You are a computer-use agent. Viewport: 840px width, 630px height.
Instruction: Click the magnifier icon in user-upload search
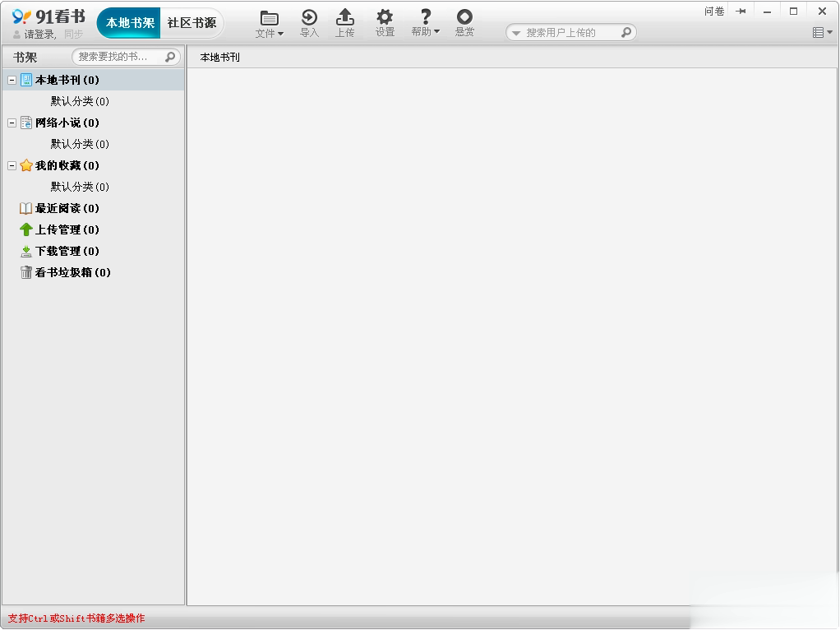pos(626,33)
